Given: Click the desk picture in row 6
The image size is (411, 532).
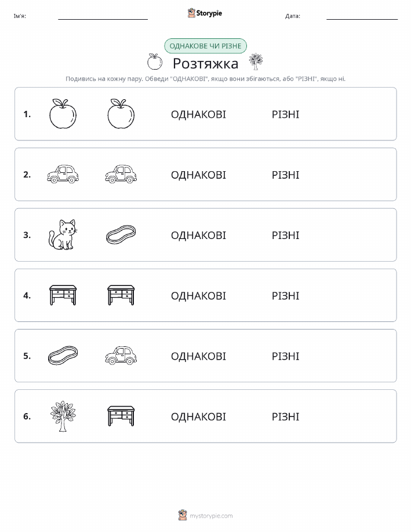Looking at the screenshot, I should pos(121,416).
